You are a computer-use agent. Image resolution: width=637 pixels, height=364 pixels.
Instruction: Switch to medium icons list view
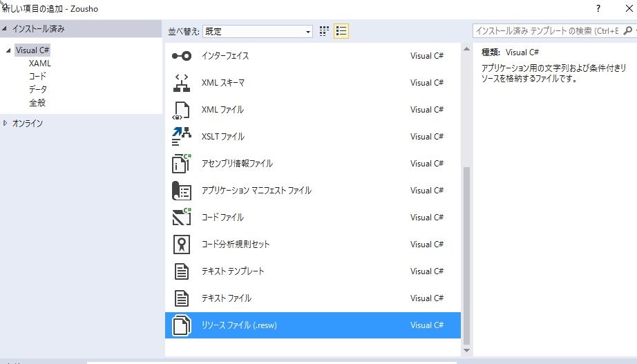click(341, 31)
